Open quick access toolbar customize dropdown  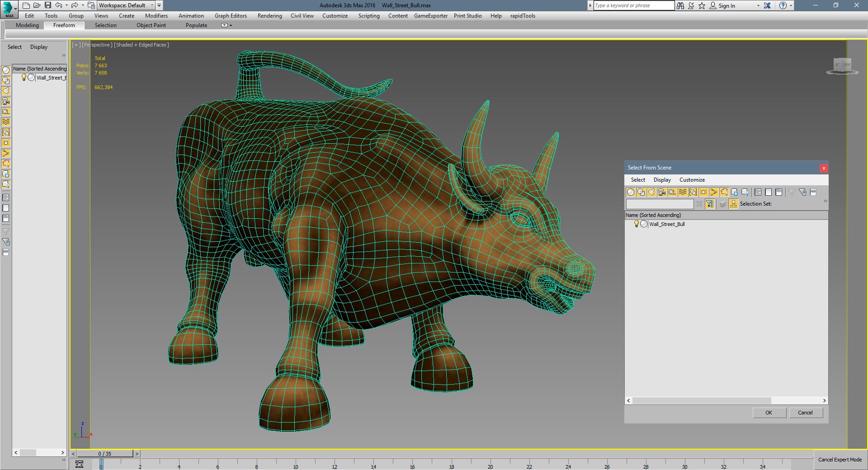coord(159,5)
